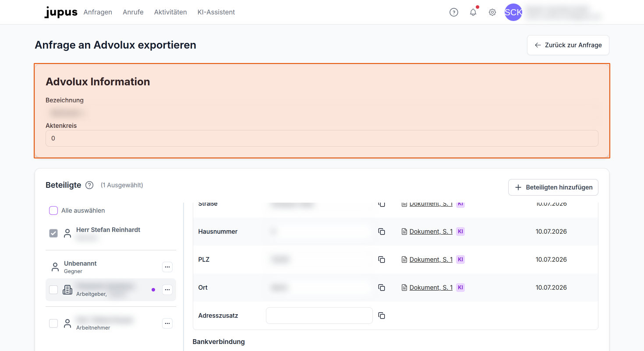Click the (1 Ausgewählt) counter
The height and width of the screenshot is (351, 644).
pos(122,185)
